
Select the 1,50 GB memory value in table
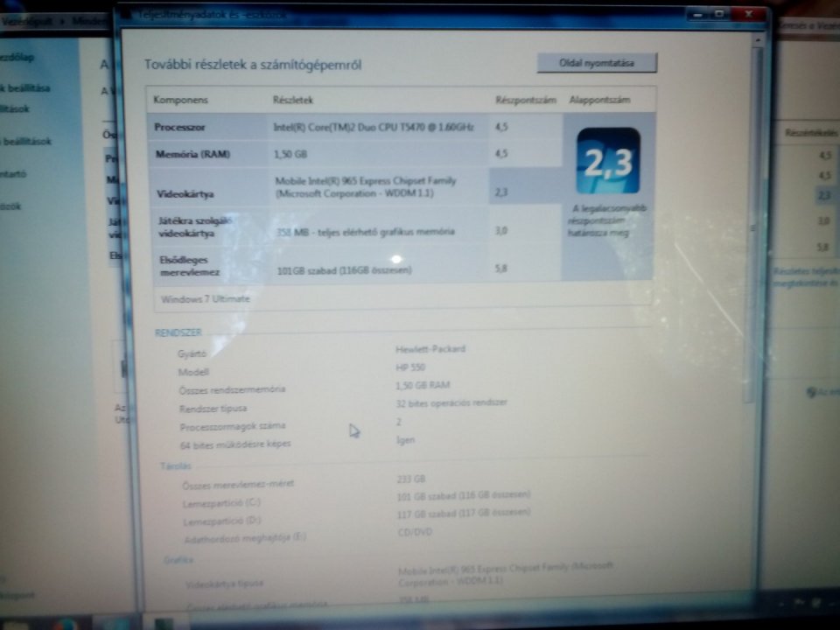click(x=290, y=154)
